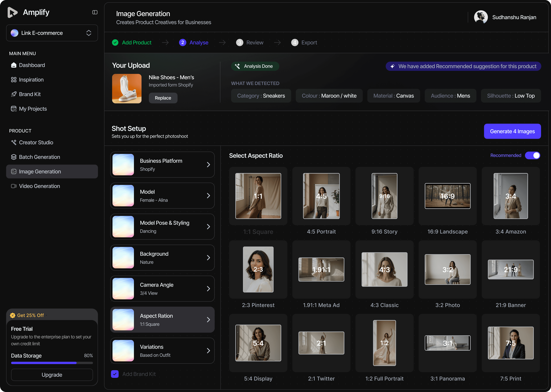Viewport: 551px width, 392px height.
Task: Click Sudhanshu Ranjan's profile avatar
Action: pyautogui.click(x=481, y=17)
